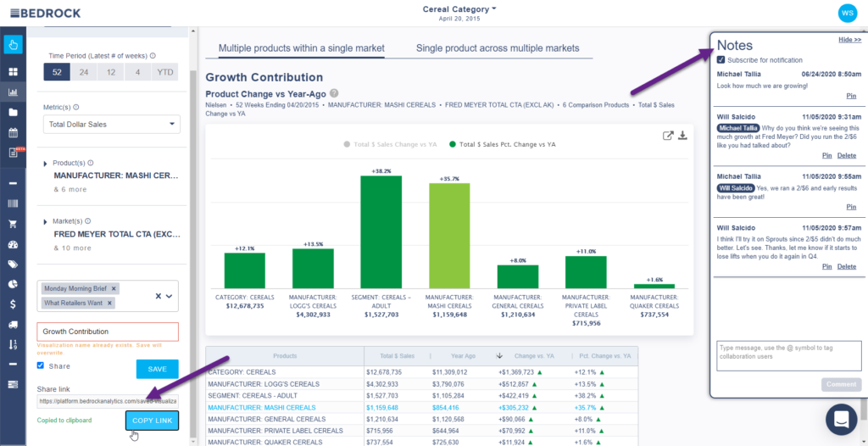Open the pie chart icon in sidebar
The image size is (868, 446).
13,284
